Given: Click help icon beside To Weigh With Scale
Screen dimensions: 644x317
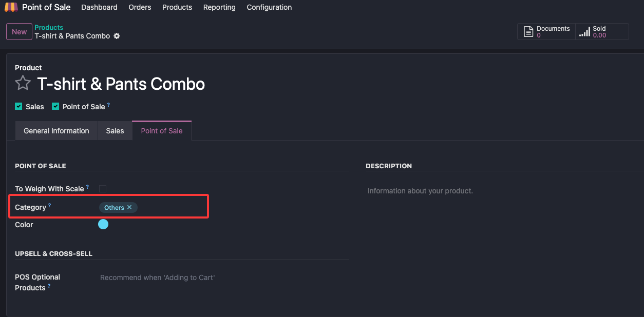Looking at the screenshot, I should point(87,187).
